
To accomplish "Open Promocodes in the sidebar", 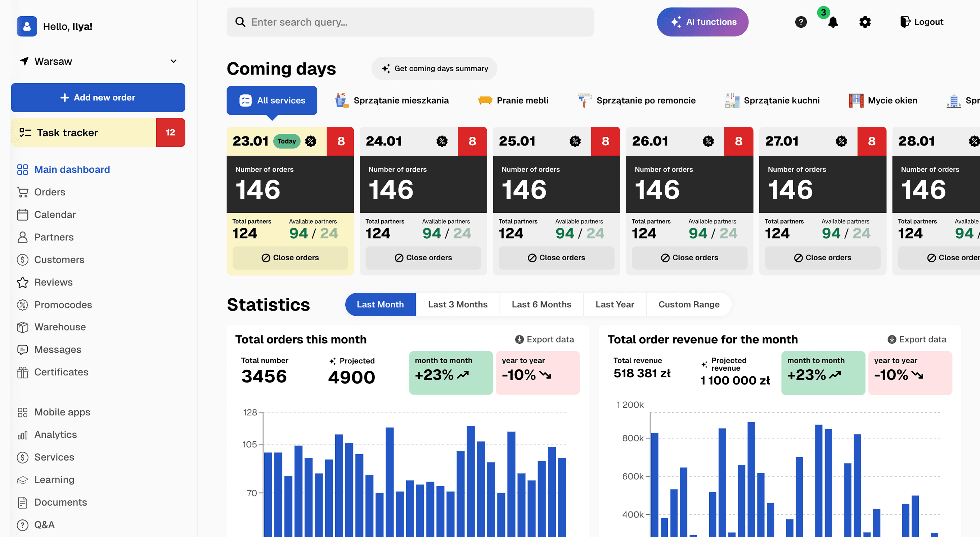I will 63,304.
